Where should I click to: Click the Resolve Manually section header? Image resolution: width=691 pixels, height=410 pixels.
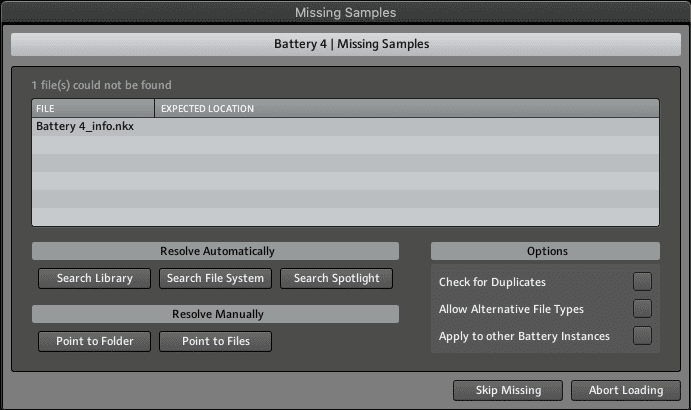tap(215, 314)
